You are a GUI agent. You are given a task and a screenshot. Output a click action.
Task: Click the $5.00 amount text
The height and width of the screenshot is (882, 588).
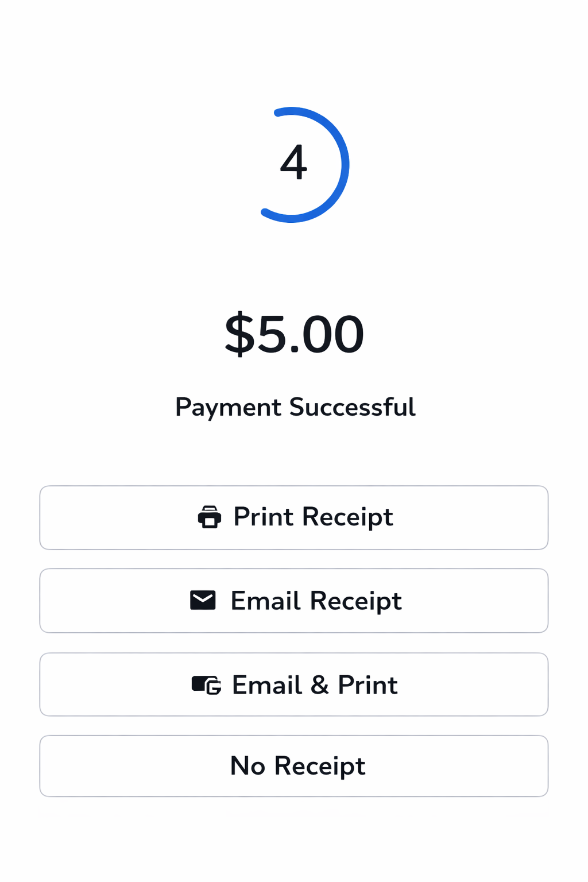pos(294,333)
